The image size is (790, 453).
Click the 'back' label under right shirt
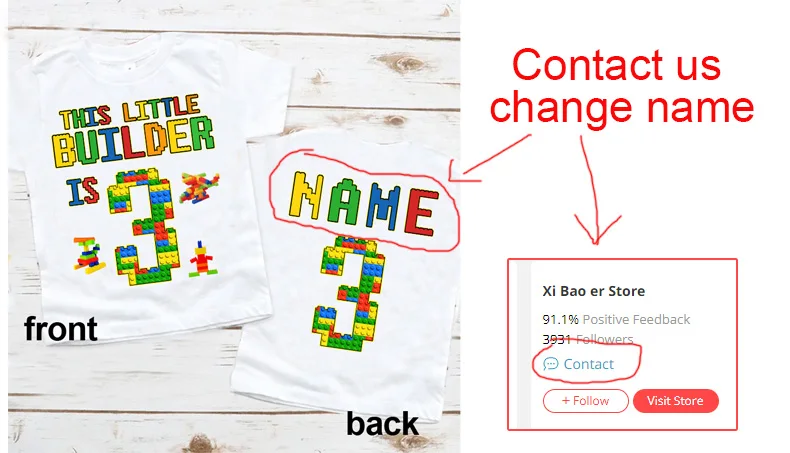pos(382,424)
